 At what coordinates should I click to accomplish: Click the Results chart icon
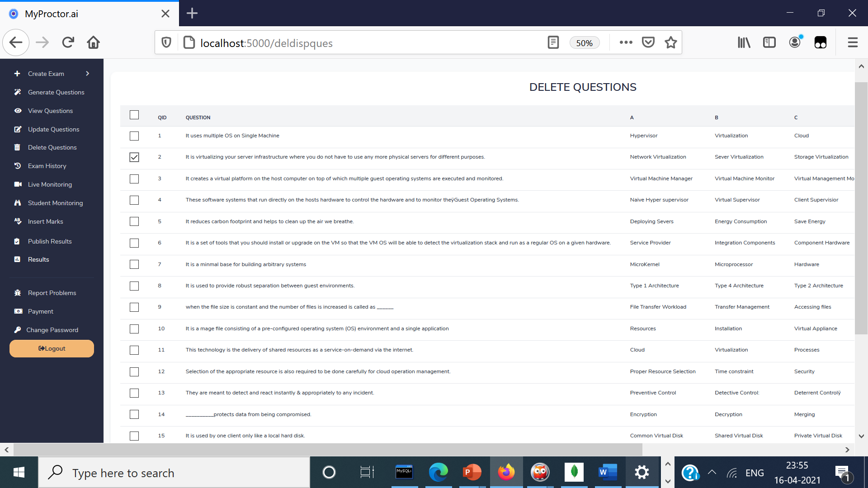(x=17, y=259)
